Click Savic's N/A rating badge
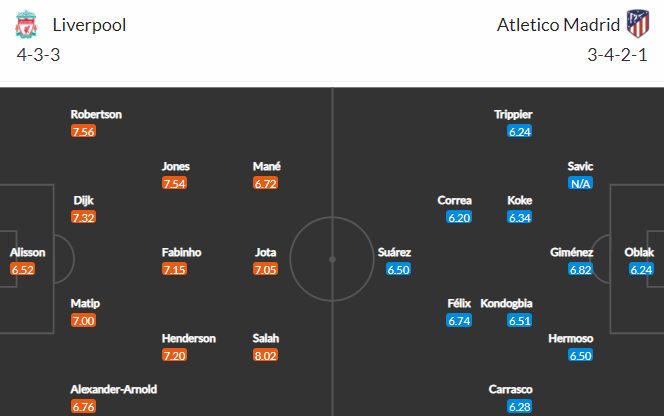Viewport: 664px width, 416px height. (580, 183)
